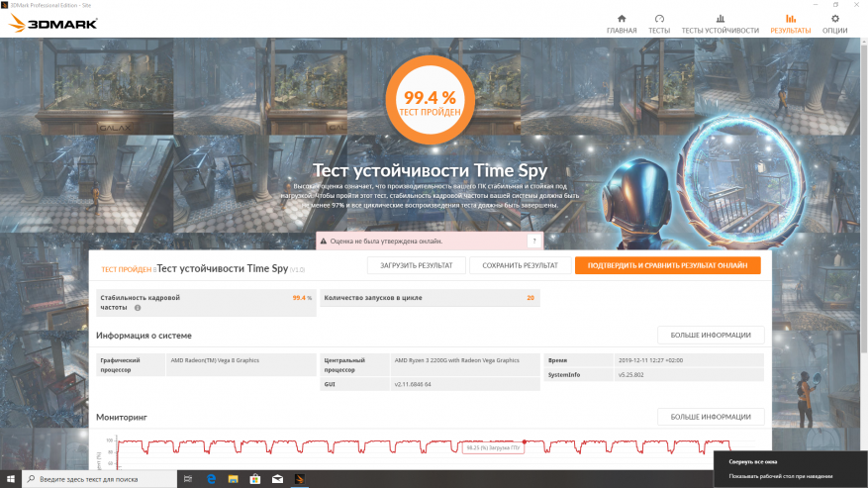Click ЗАГРУЗИТЬ РЕЗУЛЬТАТ button

tap(417, 265)
